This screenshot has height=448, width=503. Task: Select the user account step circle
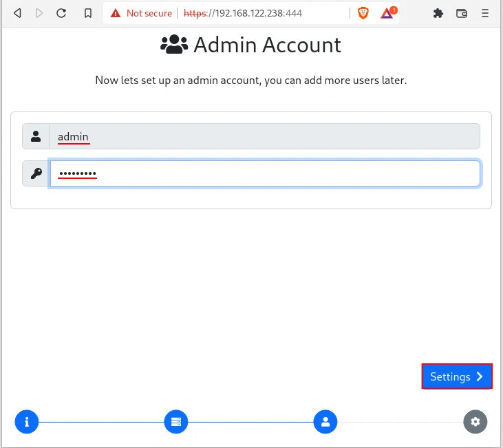[x=325, y=422]
